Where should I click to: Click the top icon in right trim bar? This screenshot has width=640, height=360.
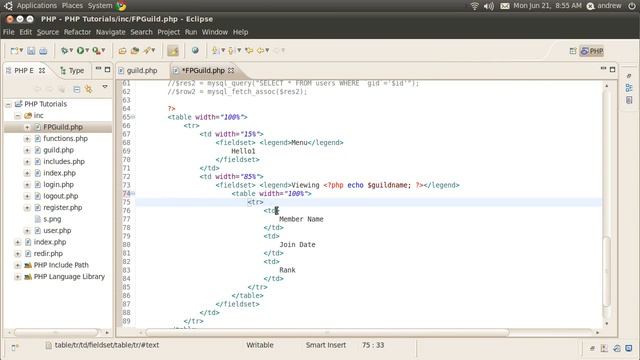click(x=629, y=76)
